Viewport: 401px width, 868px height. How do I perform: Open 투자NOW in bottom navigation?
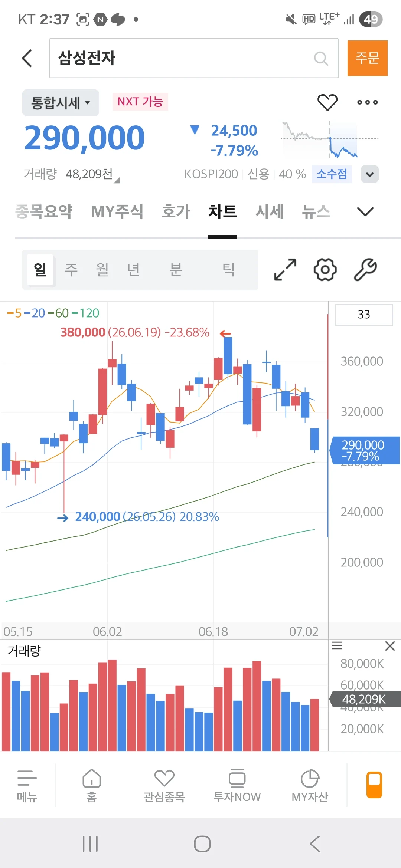(237, 786)
